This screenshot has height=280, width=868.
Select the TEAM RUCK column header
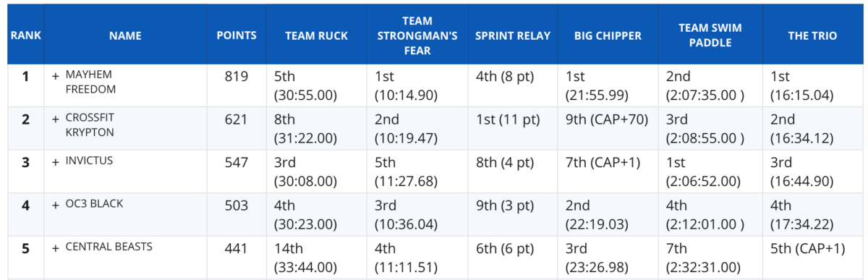(x=317, y=35)
